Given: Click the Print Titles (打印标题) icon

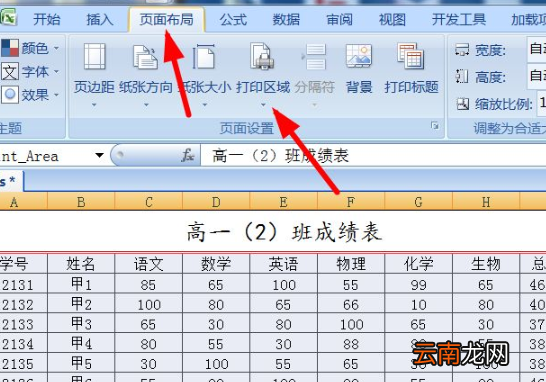Looking at the screenshot, I should [411, 56].
